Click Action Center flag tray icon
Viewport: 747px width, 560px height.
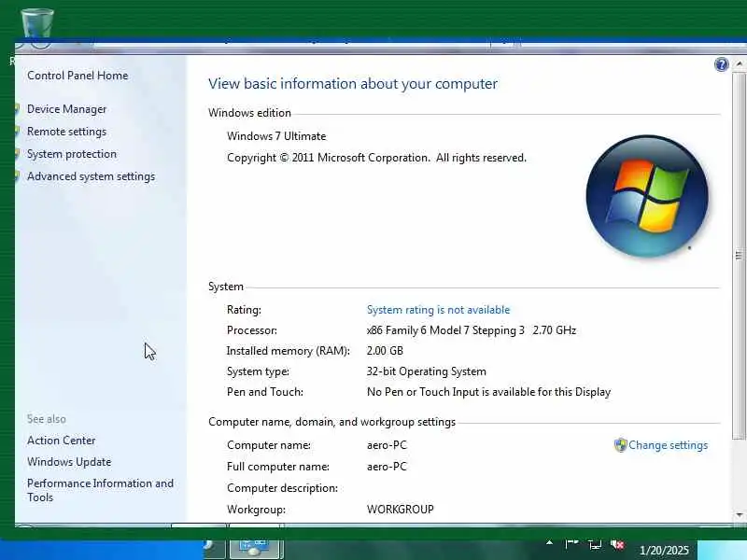pos(571,544)
